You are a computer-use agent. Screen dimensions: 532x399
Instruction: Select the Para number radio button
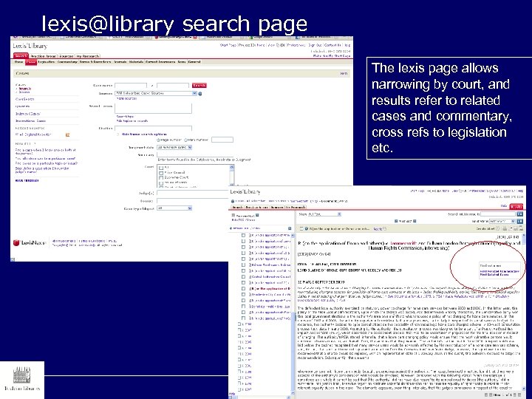point(185,140)
